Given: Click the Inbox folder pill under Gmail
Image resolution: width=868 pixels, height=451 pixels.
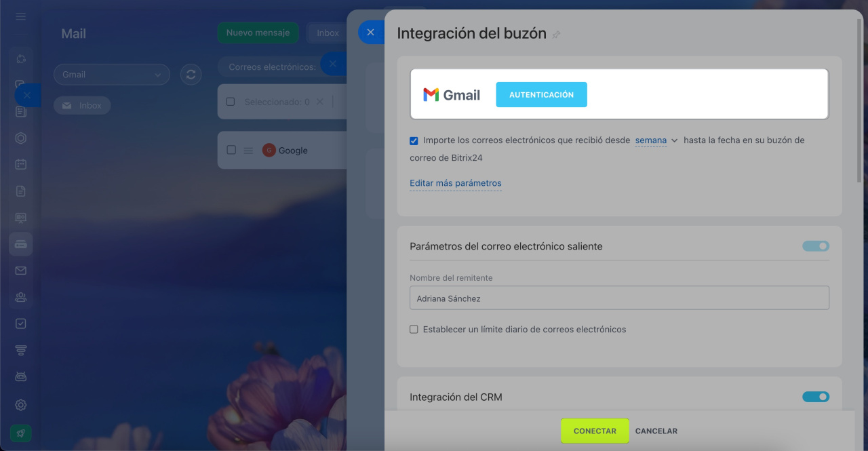Looking at the screenshot, I should coord(82,106).
